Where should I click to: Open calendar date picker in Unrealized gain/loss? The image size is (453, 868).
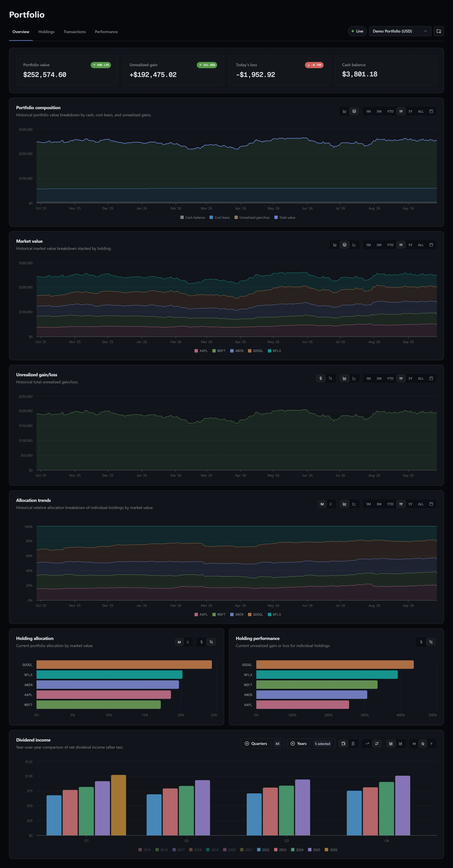(x=431, y=378)
